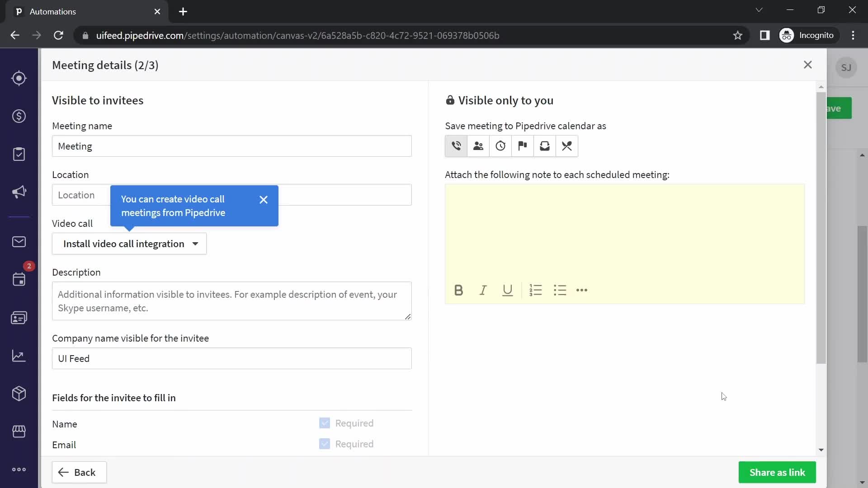This screenshot has height=488, width=868.
Task: Select the Italic formatting icon in note editor
Action: point(483,290)
